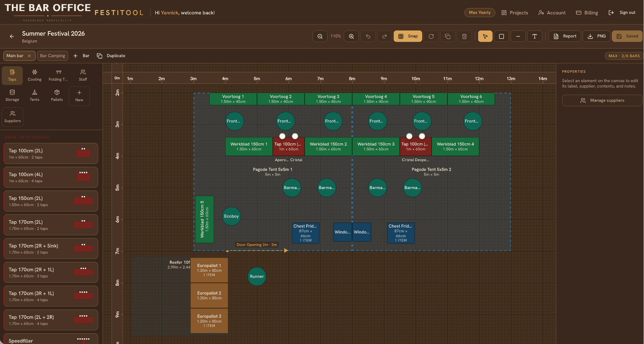Select Werkblad 150cm 1 on canvas
Screen dimensions: 644x344
[249, 147]
